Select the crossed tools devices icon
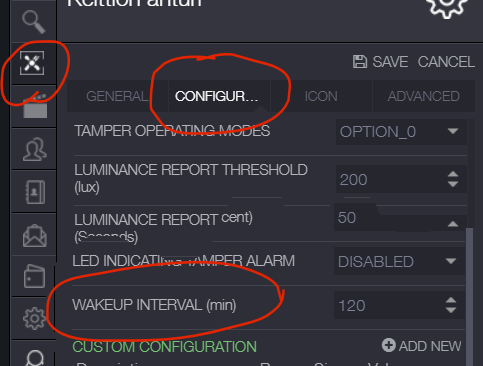 32,63
